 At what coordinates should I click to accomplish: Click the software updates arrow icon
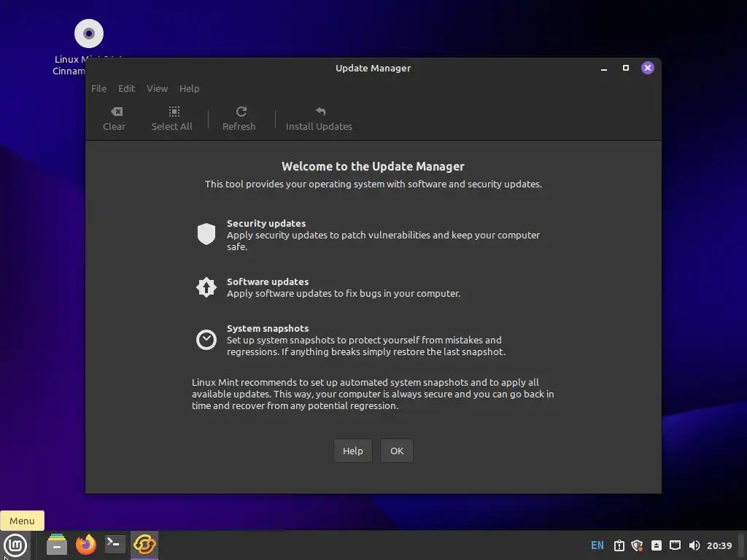(x=206, y=287)
